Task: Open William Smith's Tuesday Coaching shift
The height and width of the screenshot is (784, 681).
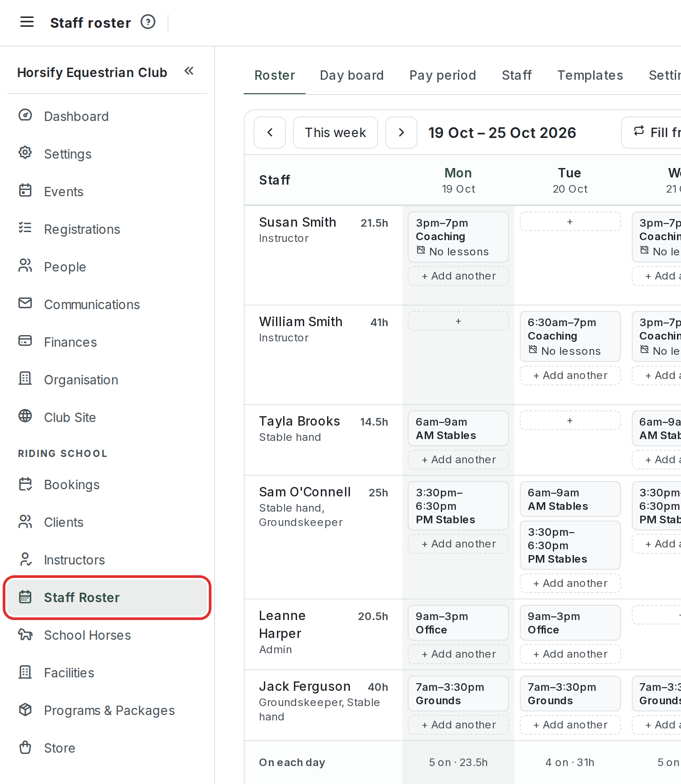Action: click(570, 336)
